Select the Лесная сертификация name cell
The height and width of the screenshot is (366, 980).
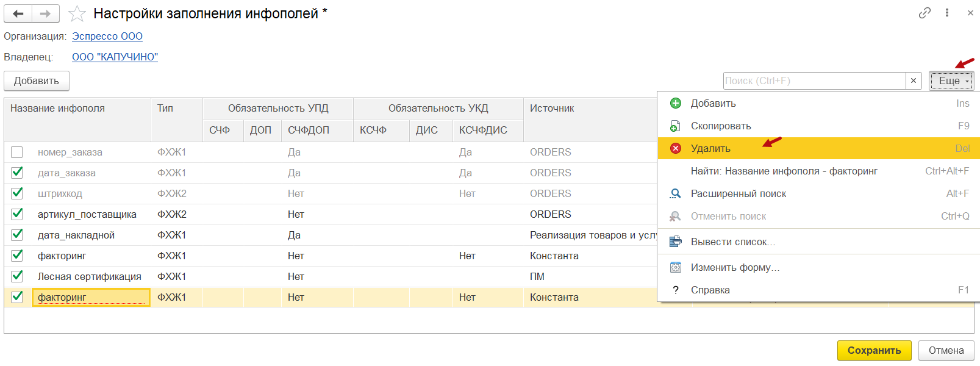click(x=90, y=276)
